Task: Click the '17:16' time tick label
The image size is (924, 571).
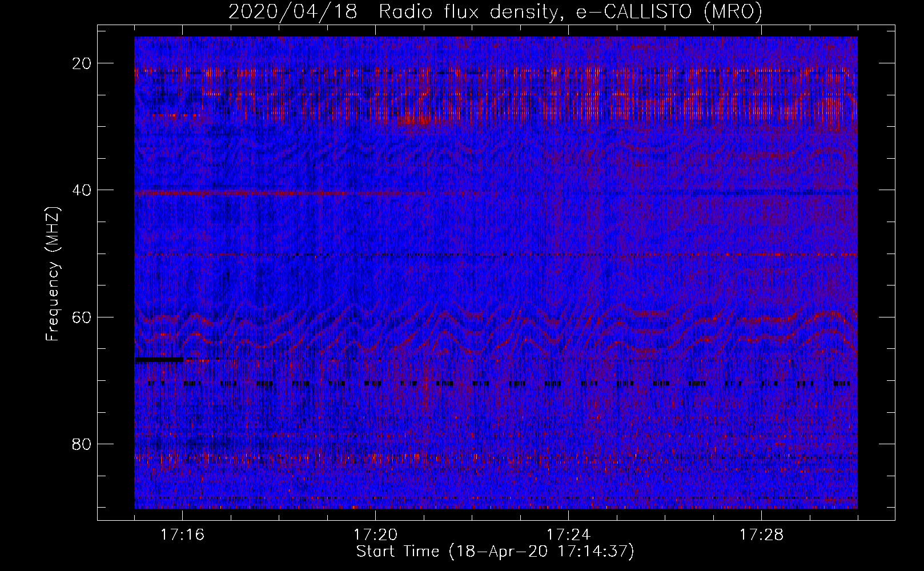Action: [183, 535]
